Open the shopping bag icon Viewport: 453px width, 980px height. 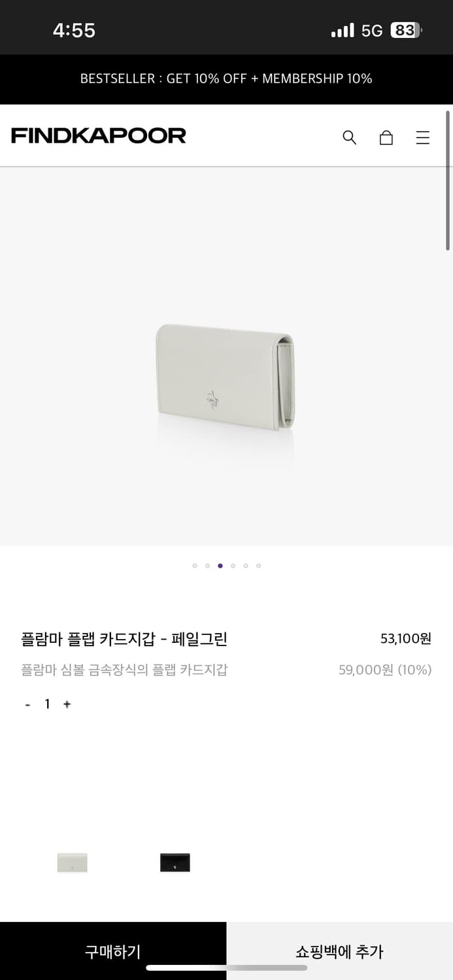click(x=386, y=138)
